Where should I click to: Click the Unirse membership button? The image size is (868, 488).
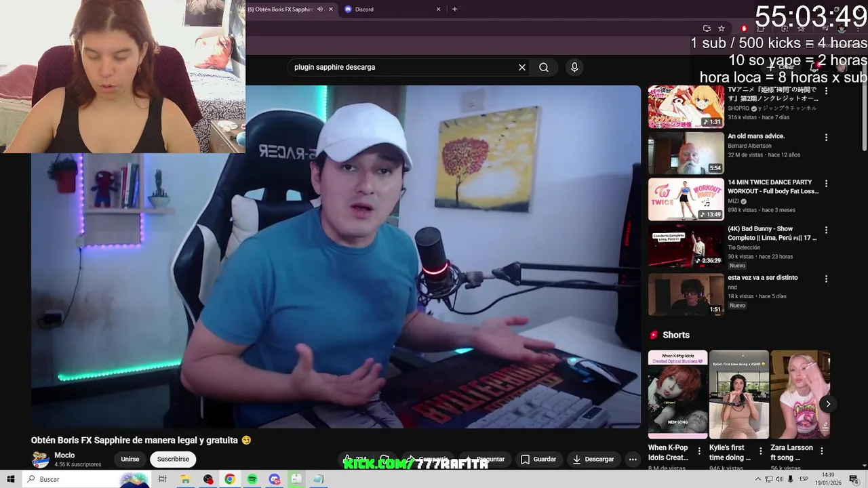tap(130, 459)
